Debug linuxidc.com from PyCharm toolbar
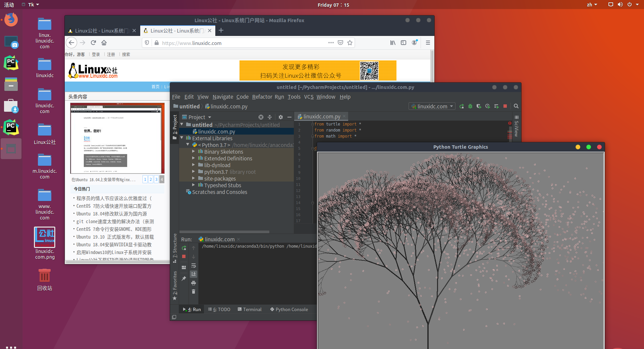This screenshot has height=349, width=644. coord(470,106)
